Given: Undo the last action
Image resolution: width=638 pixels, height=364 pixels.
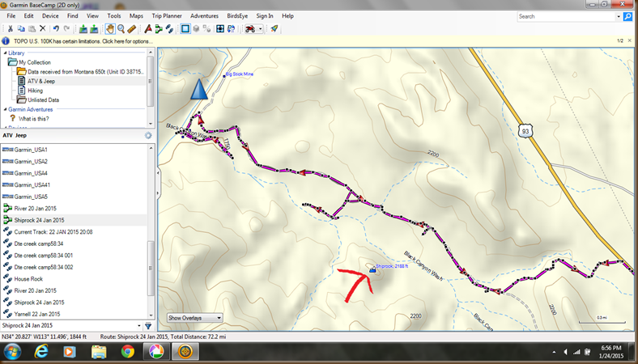Looking at the screenshot, I should click(56, 29).
